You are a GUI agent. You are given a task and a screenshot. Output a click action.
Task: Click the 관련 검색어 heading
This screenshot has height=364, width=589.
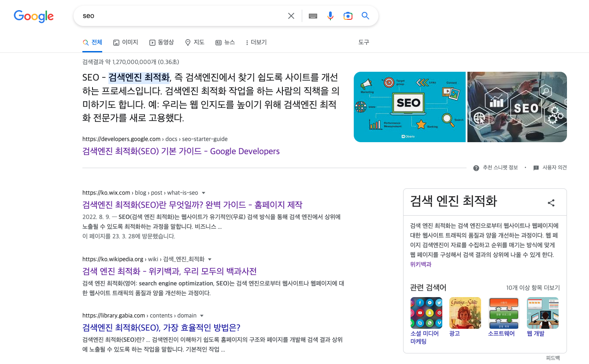pyautogui.click(x=428, y=288)
